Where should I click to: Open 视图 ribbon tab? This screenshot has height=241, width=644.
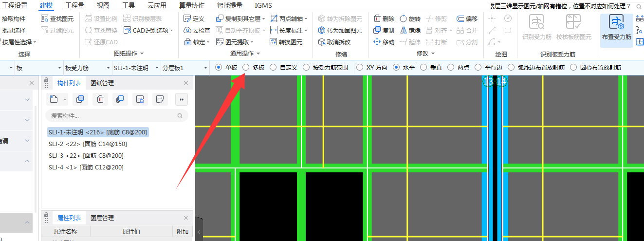[103, 6]
